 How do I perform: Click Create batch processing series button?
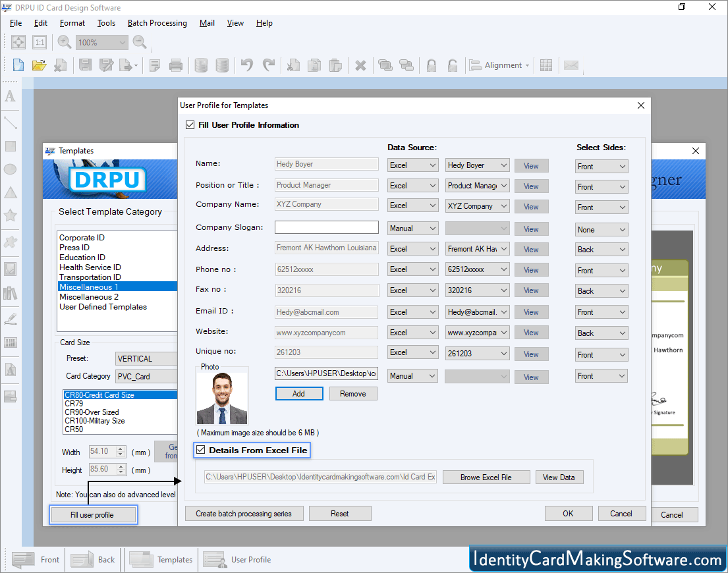click(x=244, y=514)
